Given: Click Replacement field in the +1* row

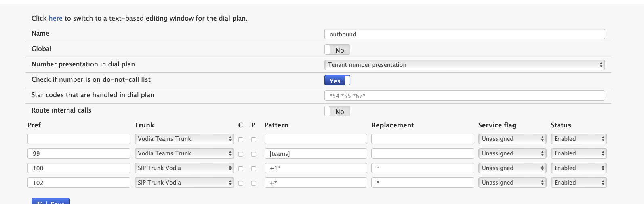Looking at the screenshot, I should 423,168.
